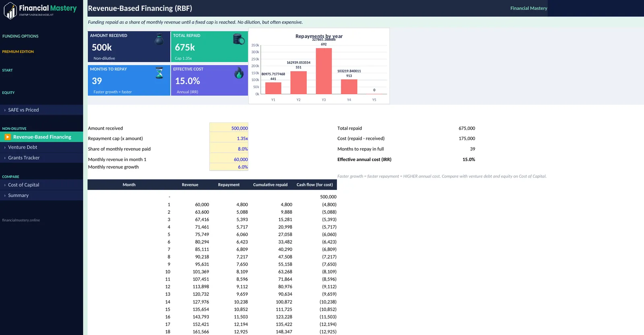The width and height of the screenshot is (644, 335).
Task: Select the Total repaid value 675,000
Action: point(466,128)
